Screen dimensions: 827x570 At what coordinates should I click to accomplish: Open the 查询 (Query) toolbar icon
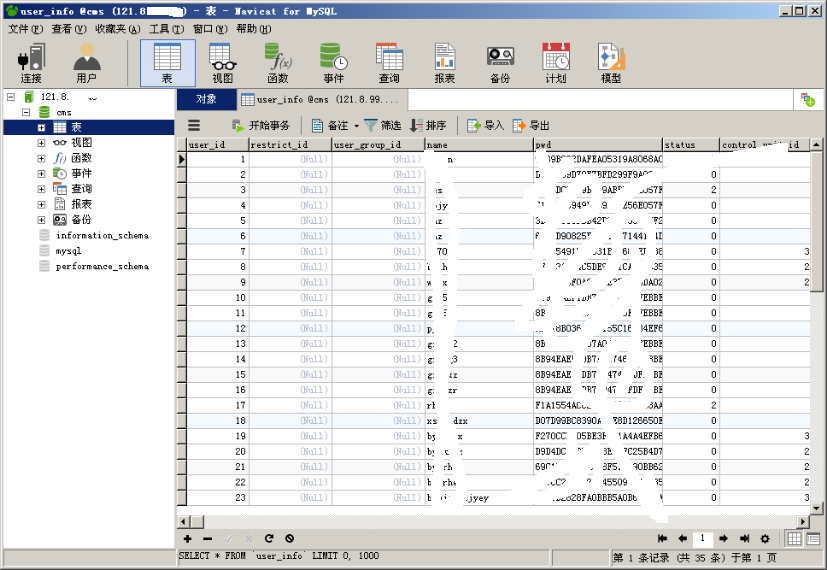(x=389, y=64)
